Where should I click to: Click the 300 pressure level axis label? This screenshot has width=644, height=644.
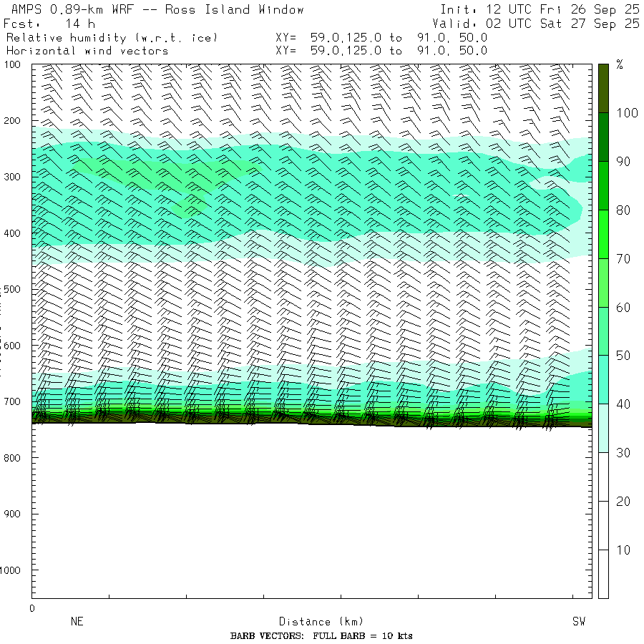(x=12, y=177)
